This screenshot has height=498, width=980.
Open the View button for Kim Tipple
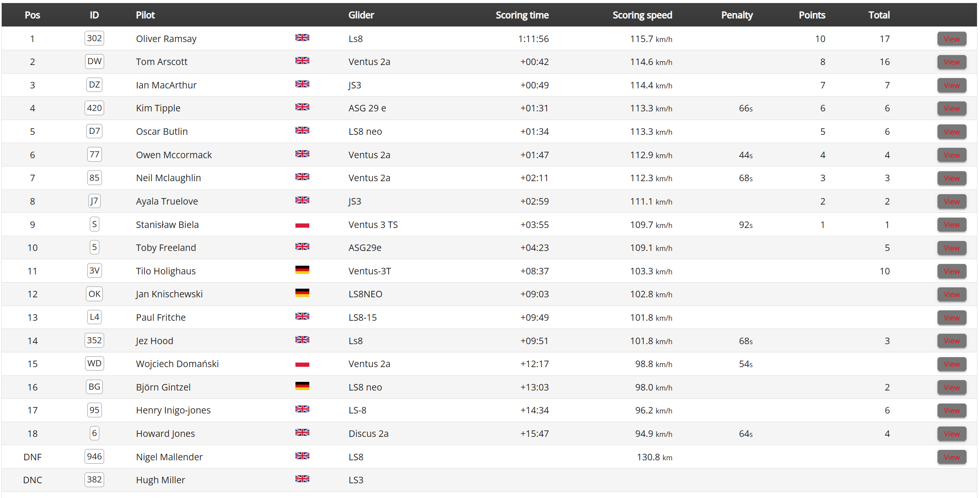click(x=951, y=108)
